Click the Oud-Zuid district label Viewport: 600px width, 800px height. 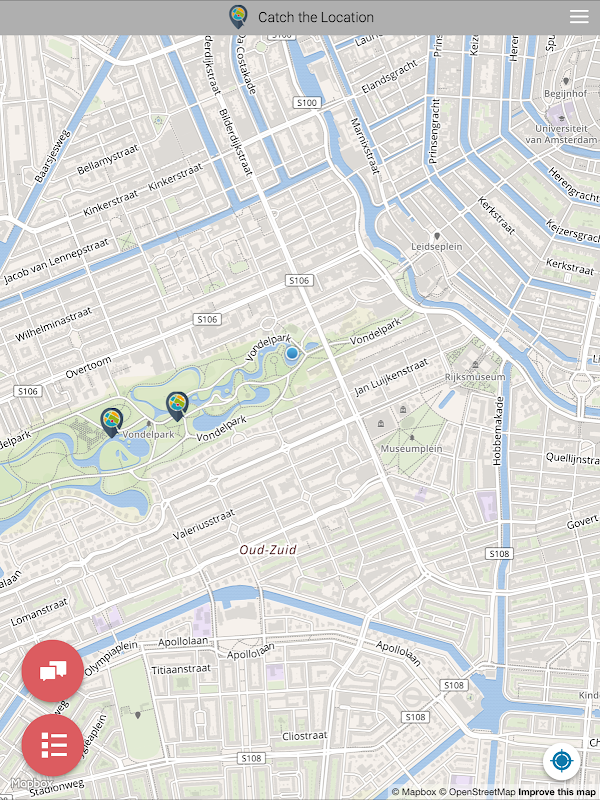pos(268,549)
